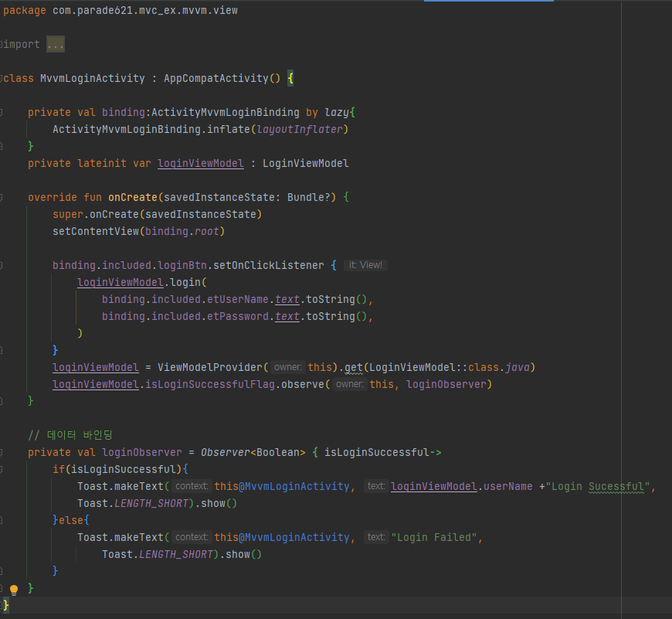Click the 'observe' method call

pyautogui.click(x=303, y=385)
